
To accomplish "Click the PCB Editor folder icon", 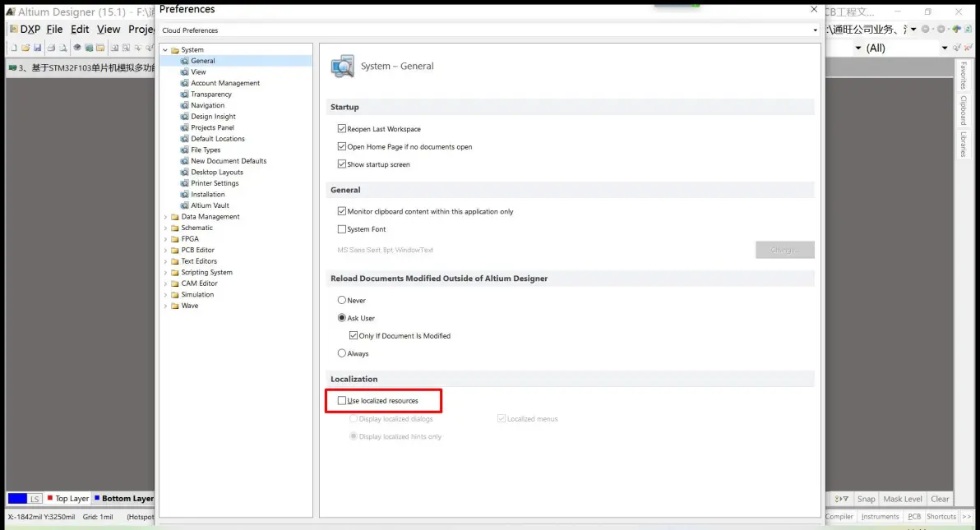I will 175,250.
